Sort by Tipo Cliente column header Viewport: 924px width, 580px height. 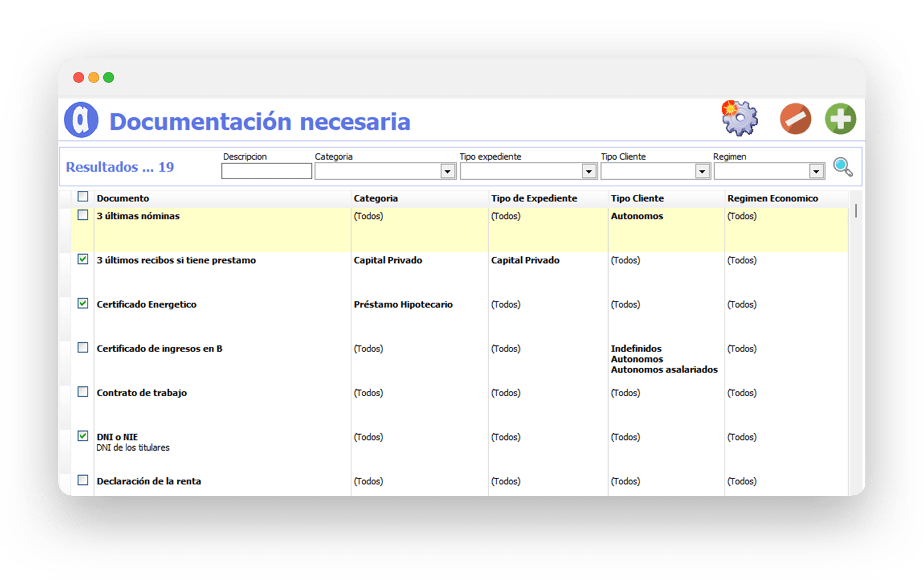[637, 198]
